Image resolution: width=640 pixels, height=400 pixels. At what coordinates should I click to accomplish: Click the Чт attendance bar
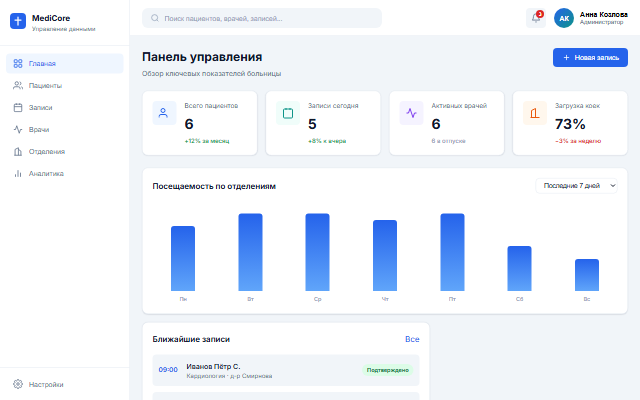[x=385, y=256]
